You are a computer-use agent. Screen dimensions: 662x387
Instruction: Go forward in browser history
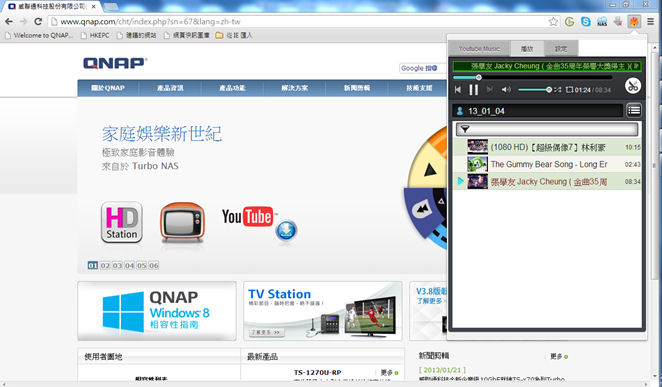click(x=24, y=22)
